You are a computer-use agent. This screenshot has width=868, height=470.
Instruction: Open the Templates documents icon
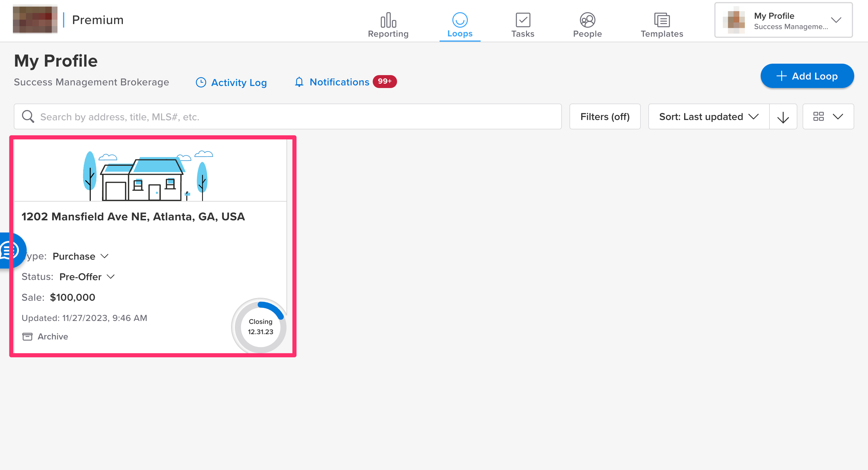[x=662, y=20]
